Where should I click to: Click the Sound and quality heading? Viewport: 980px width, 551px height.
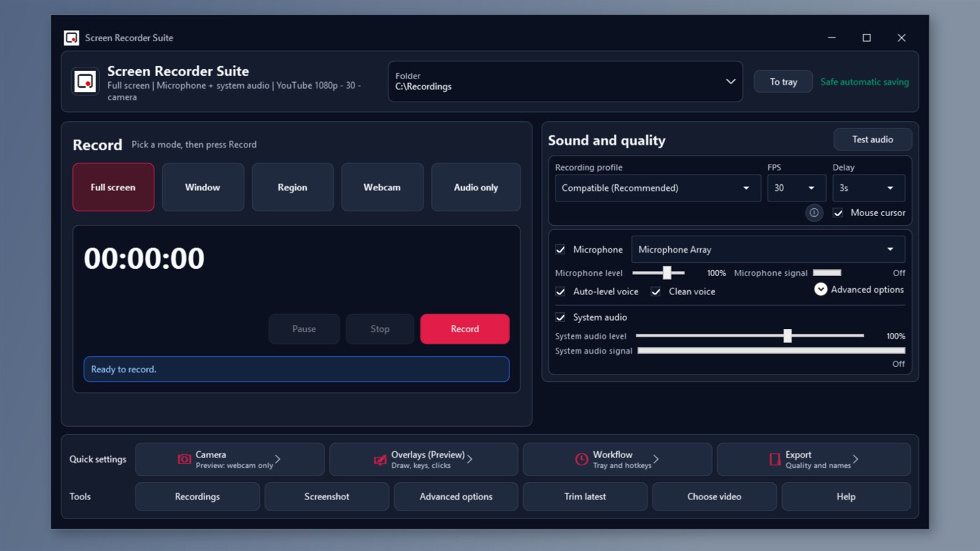(x=606, y=140)
